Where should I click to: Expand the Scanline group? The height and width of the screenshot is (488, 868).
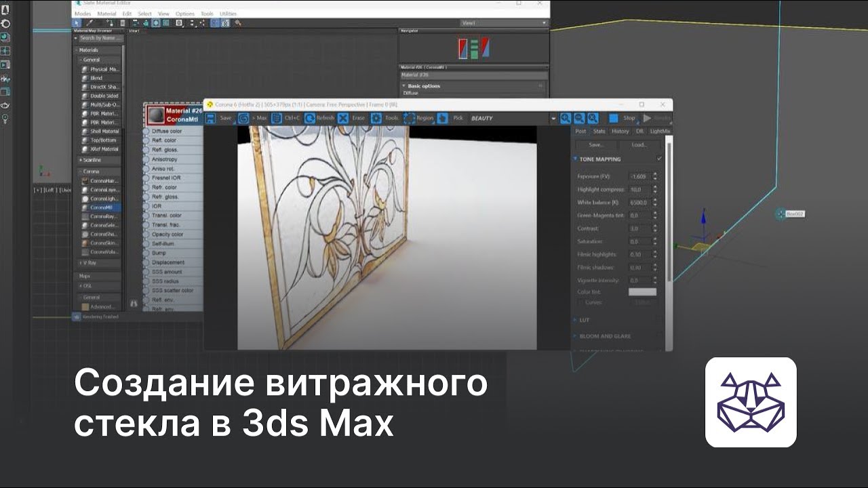(80, 160)
